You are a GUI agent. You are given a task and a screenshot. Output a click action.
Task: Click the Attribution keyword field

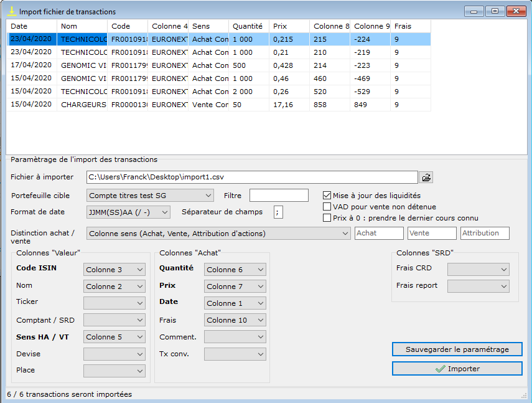pyautogui.click(x=485, y=233)
